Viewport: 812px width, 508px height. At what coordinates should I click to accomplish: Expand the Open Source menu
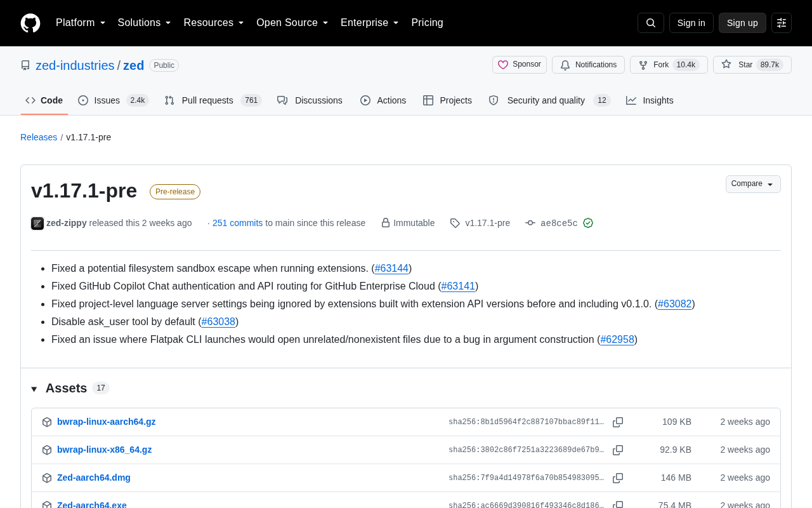292,23
